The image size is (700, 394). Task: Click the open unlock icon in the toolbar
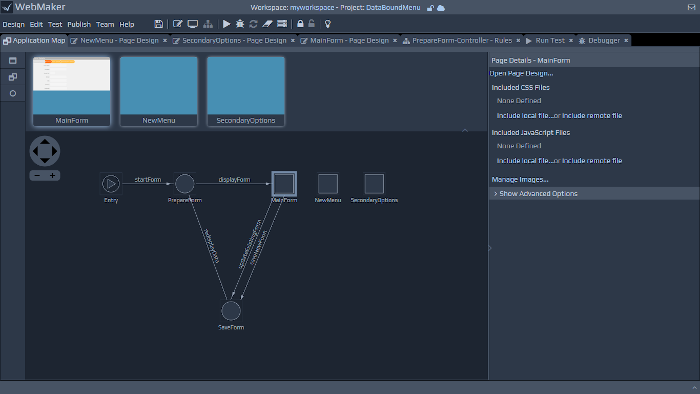point(312,24)
